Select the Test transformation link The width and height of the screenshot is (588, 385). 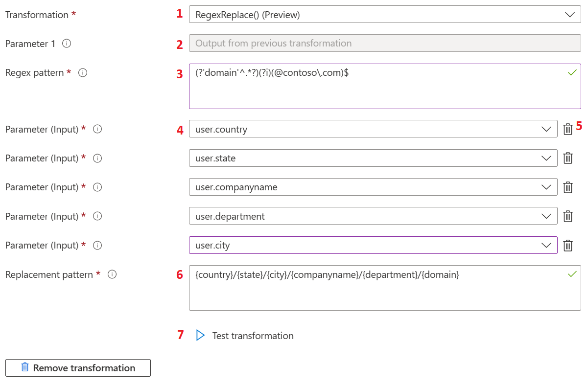point(253,336)
